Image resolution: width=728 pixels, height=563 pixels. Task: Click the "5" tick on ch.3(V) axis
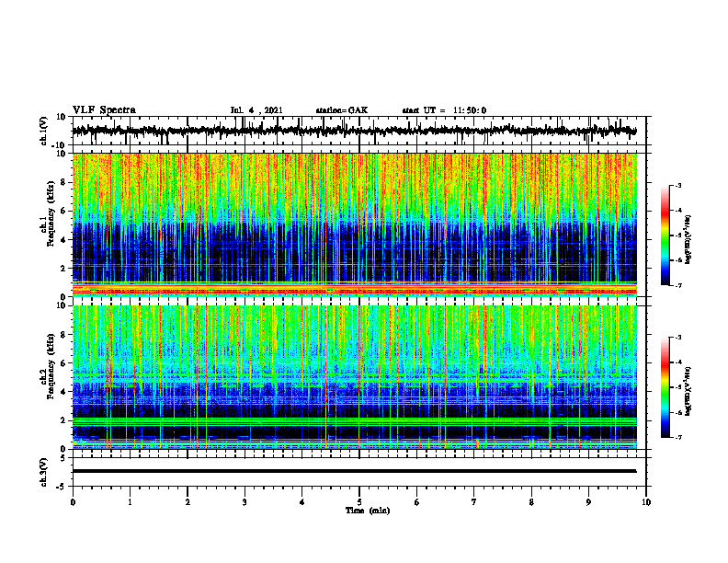pyautogui.click(x=63, y=458)
